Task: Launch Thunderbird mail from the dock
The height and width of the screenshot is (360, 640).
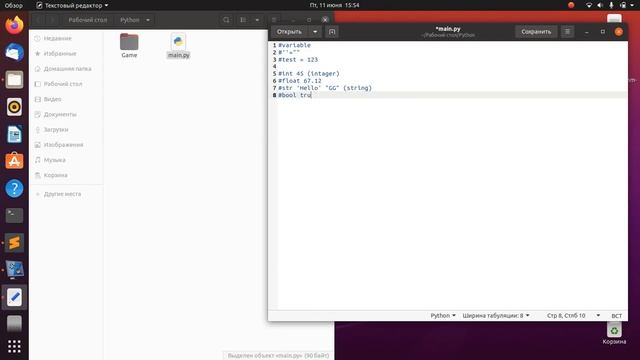Action: tap(14, 52)
